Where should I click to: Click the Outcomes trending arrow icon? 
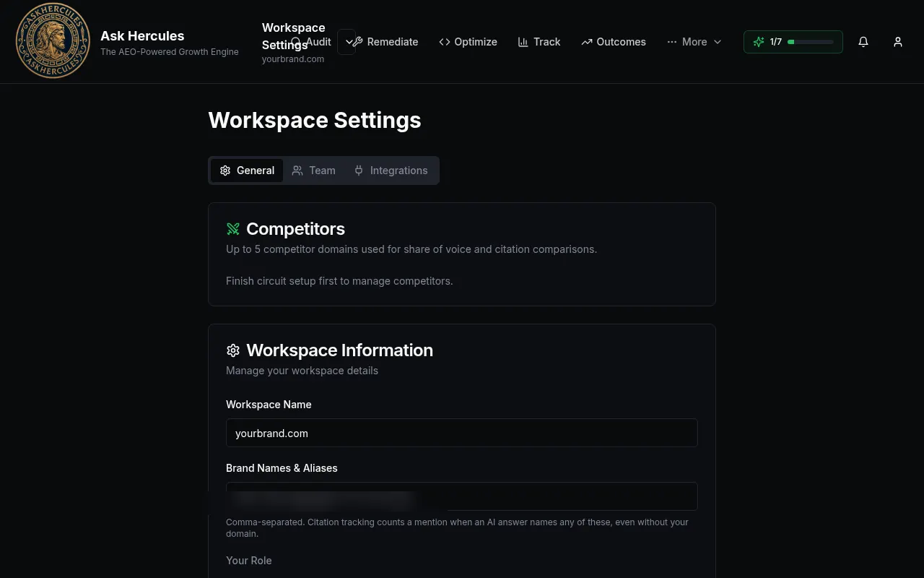pos(587,42)
